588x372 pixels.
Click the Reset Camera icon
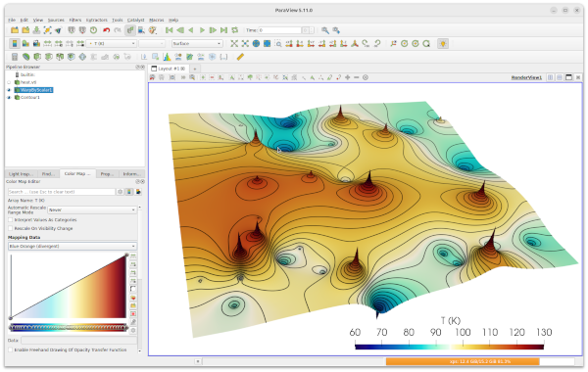(234, 44)
